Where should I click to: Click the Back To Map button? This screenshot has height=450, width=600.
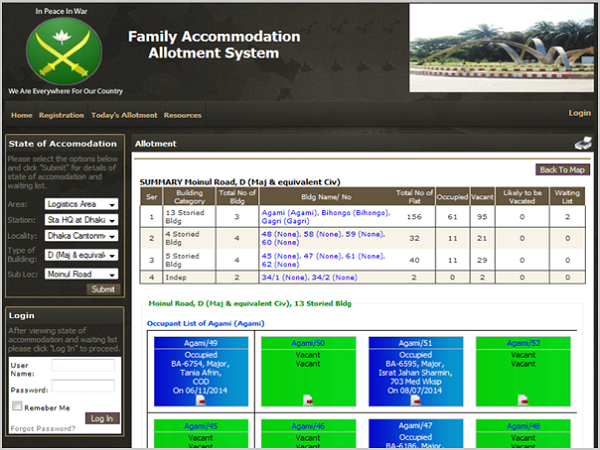point(562,170)
